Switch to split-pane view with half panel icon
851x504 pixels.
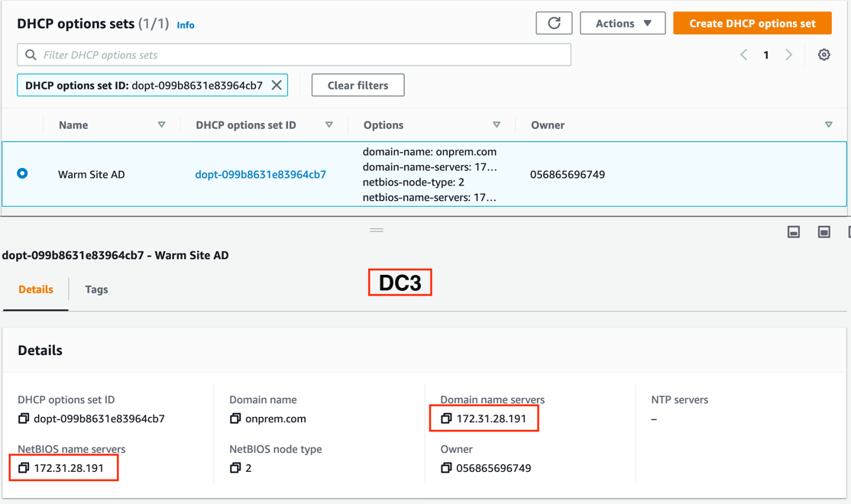point(793,231)
